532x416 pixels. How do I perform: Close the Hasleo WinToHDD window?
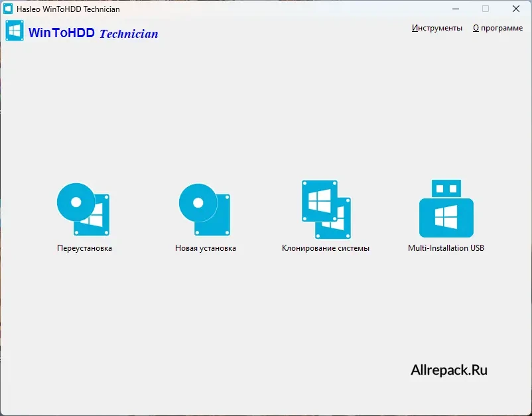(515, 9)
